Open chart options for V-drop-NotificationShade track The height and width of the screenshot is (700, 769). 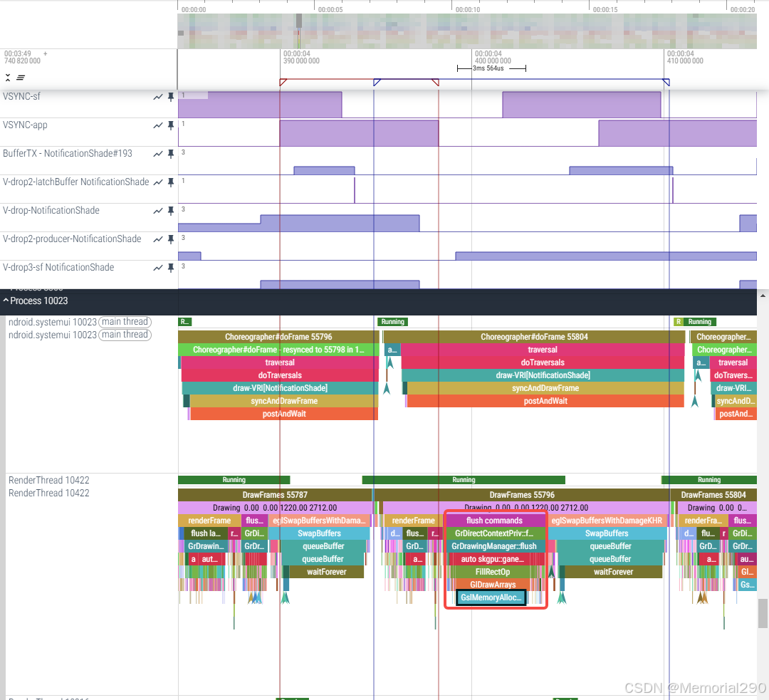[158, 211]
